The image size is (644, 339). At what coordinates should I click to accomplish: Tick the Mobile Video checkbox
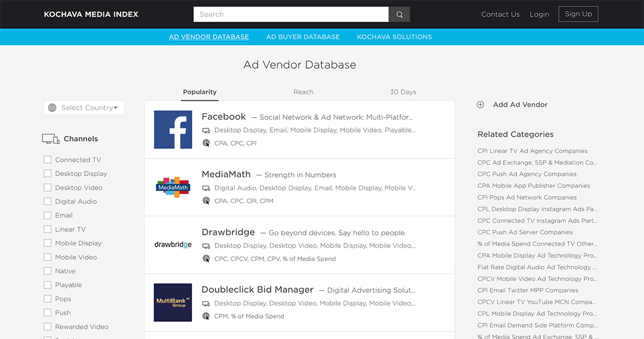pyautogui.click(x=48, y=257)
